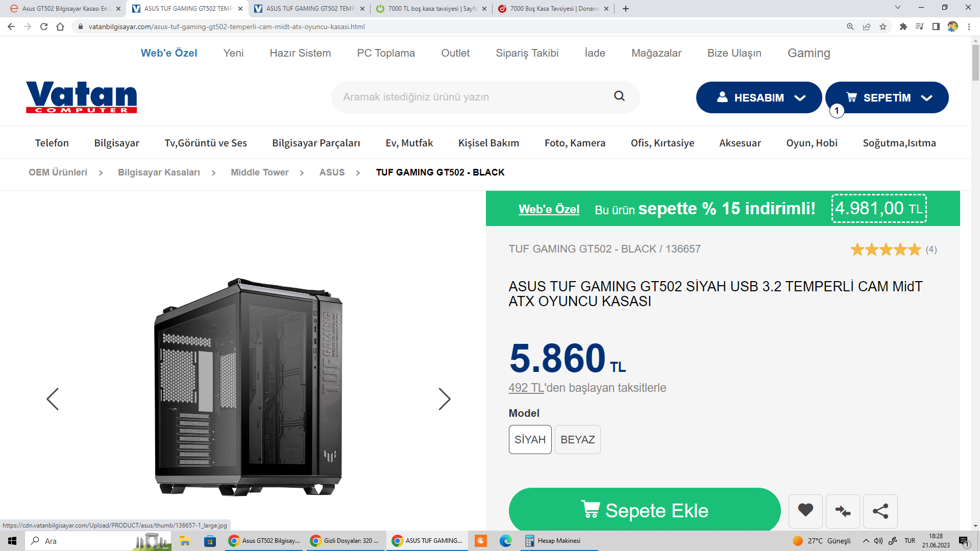
Task: Reload the current page
Action: (44, 27)
